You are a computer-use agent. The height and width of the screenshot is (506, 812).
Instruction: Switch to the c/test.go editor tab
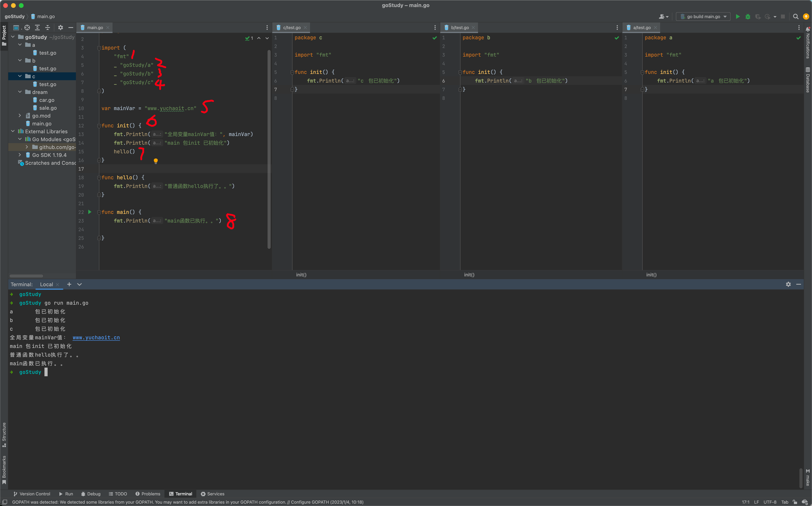click(x=291, y=28)
